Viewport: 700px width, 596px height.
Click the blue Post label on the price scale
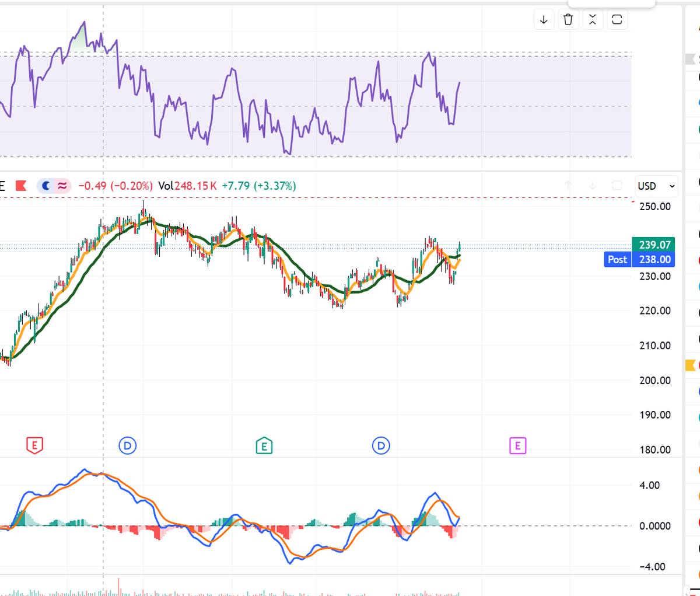618,260
